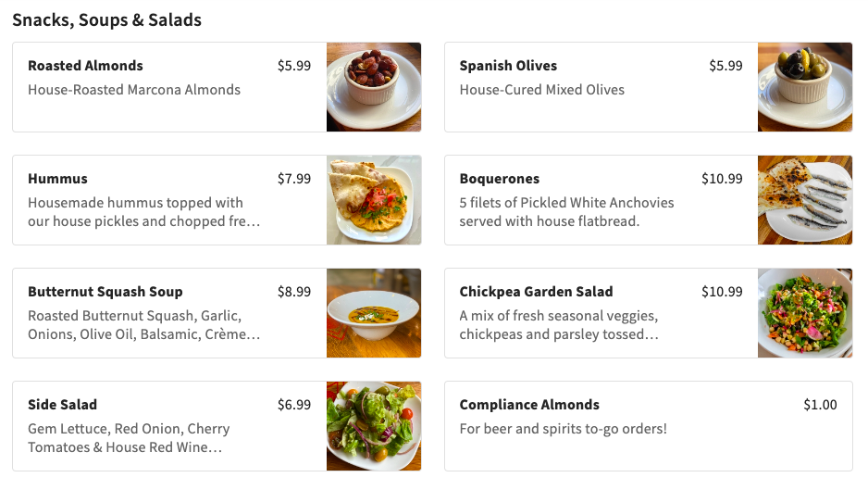Screen dimensions: 868x490
Task: Click the Chickpea Garden Salad photo
Action: 805,313
